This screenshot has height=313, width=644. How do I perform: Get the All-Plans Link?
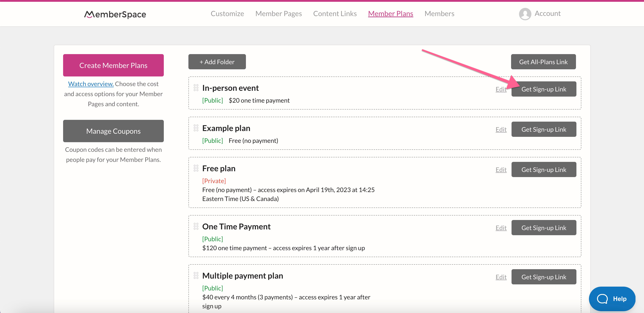pyautogui.click(x=543, y=62)
